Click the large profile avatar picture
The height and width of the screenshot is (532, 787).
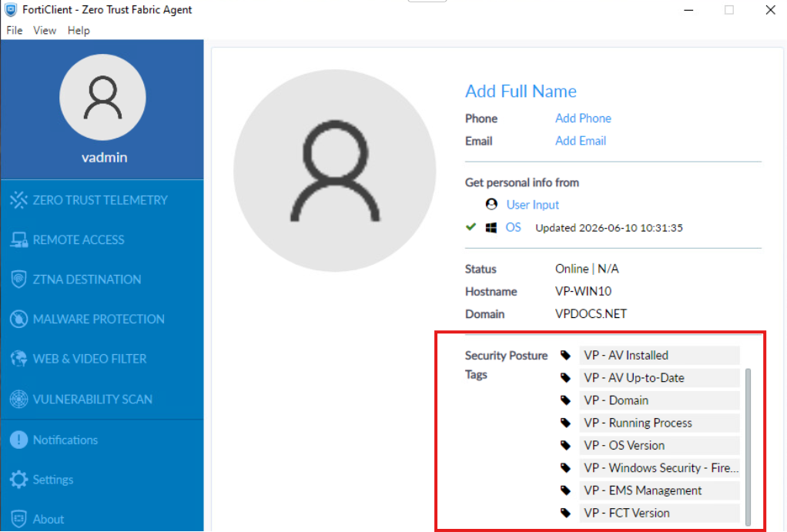tap(335, 171)
